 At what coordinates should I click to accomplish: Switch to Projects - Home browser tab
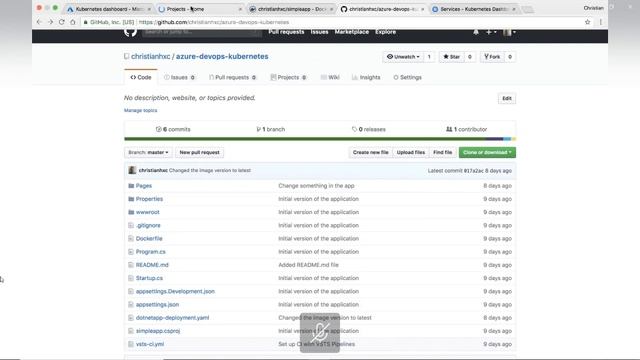pos(200,9)
